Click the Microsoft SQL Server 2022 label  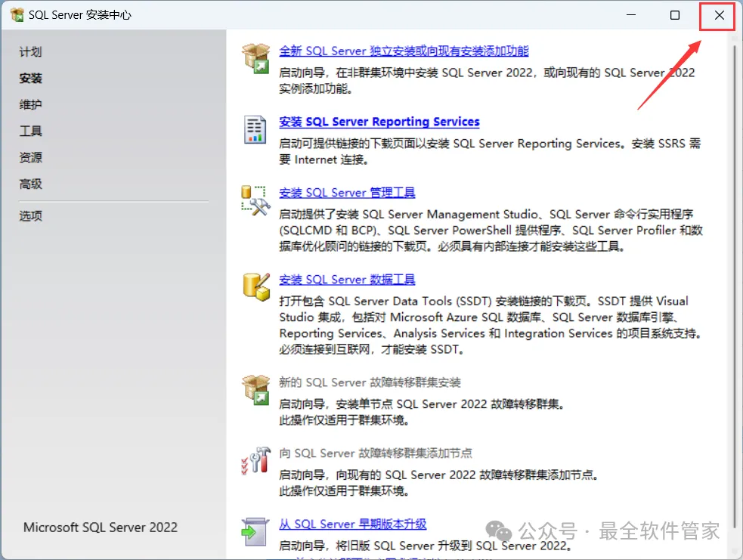(101, 528)
